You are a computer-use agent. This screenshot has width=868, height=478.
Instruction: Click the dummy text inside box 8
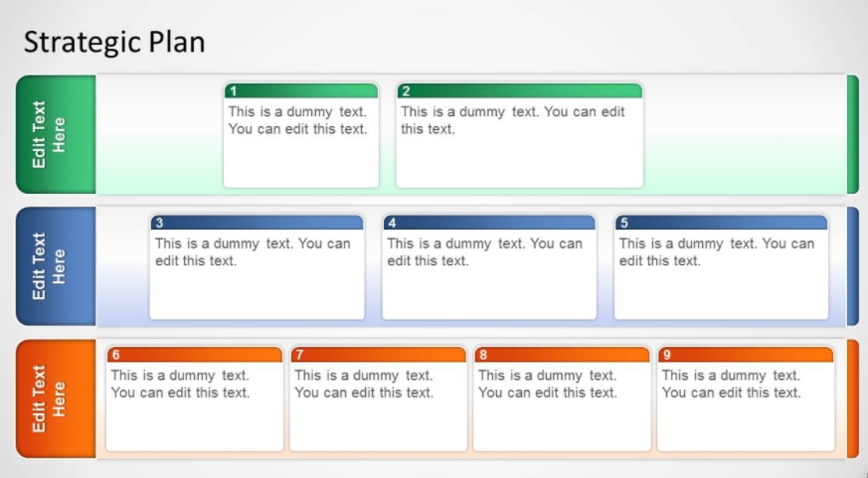[548, 384]
